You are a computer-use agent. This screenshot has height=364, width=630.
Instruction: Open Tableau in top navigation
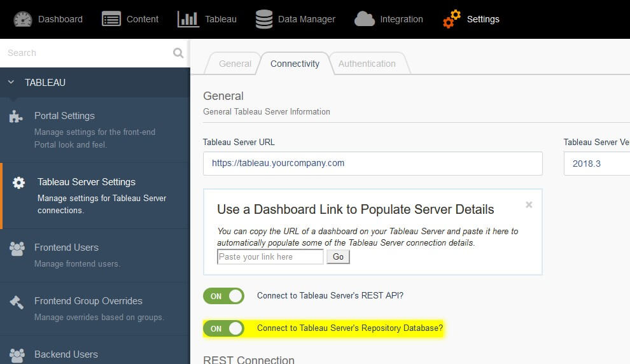coord(207,19)
